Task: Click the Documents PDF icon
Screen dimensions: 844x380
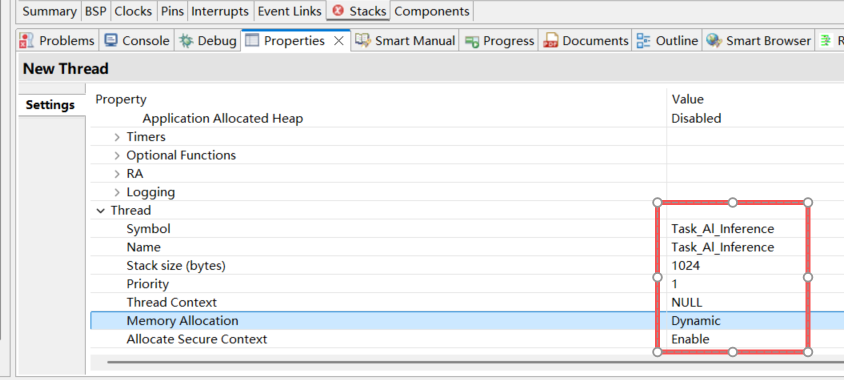Action: click(551, 40)
